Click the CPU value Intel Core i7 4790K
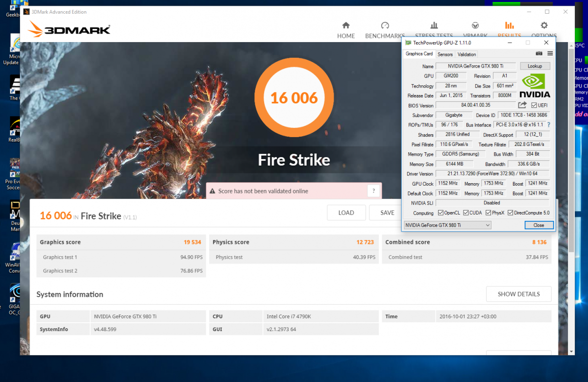This screenshot has width=588, height=382. coord(289,316)
